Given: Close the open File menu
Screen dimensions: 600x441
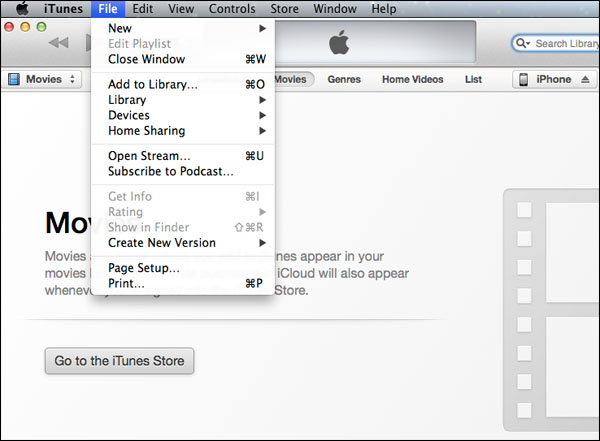Looking at the screenshot, I should pos(108,8).
